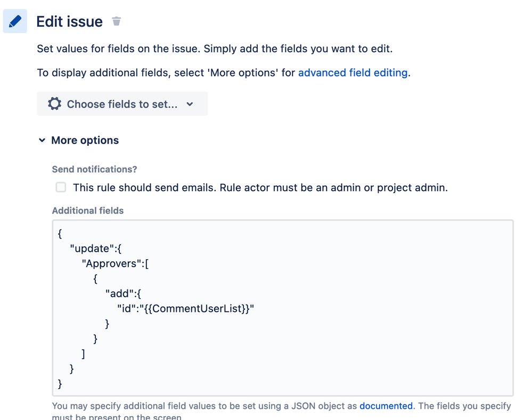
Task: Open the advanced field editing link
Action: coord(353,72)
